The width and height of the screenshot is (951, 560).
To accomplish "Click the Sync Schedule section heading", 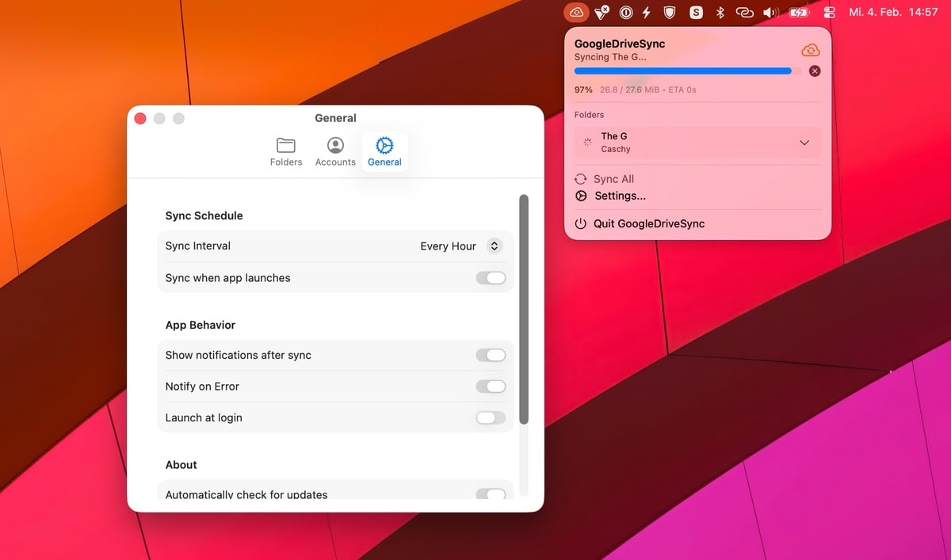I will coord(204,215).
